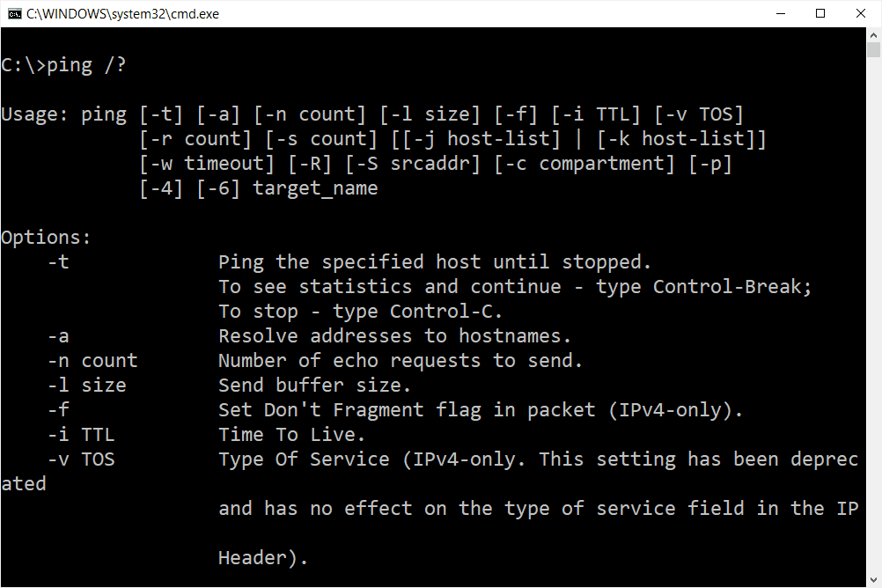Click the scrollbar up arrow
The image size is (882, 588).
click(x=875, y=34)
